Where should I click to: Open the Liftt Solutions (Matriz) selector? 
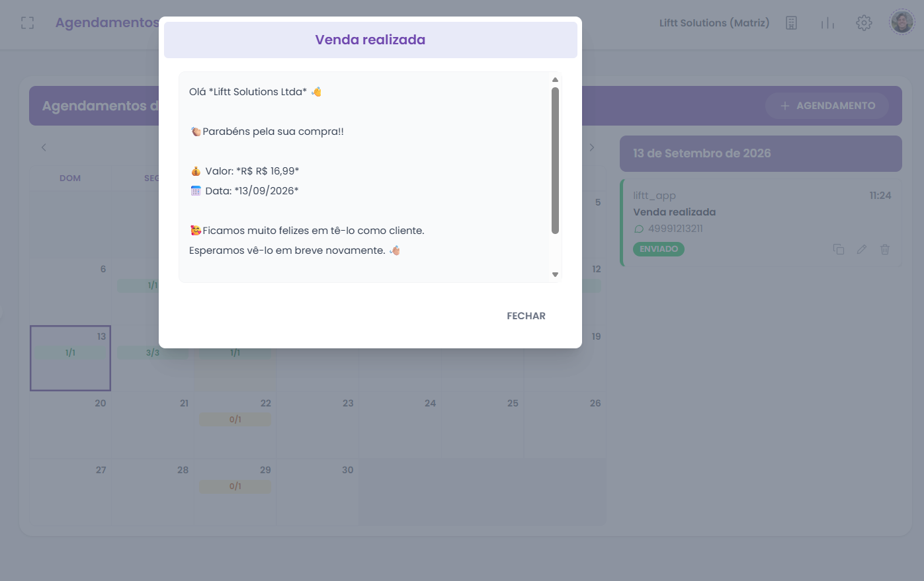[x=714, y=23]
